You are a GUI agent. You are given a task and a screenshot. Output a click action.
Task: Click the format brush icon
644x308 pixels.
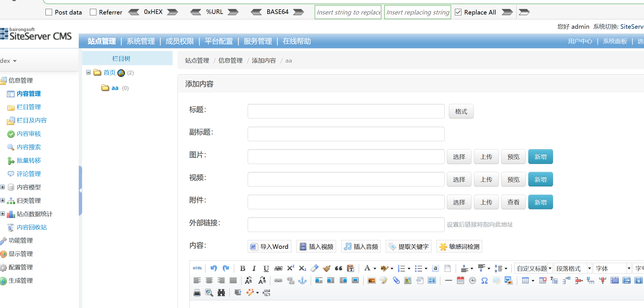pyautogui.click(x=327, y=268)
